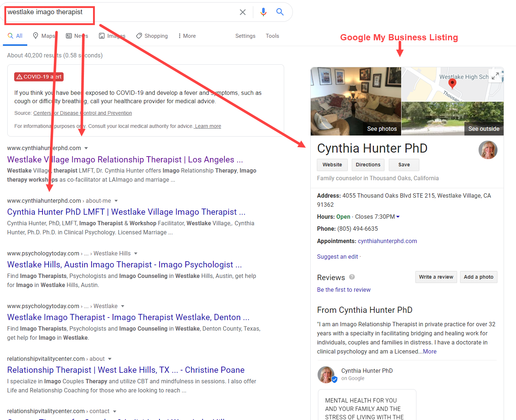
Task: Switch to the Images tab
Action: 112,36
